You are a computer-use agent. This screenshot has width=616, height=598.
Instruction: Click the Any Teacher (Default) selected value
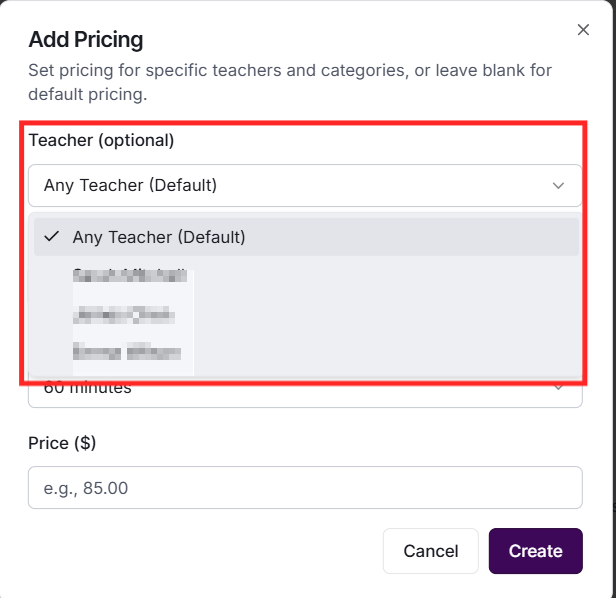(x=130, y=185)
